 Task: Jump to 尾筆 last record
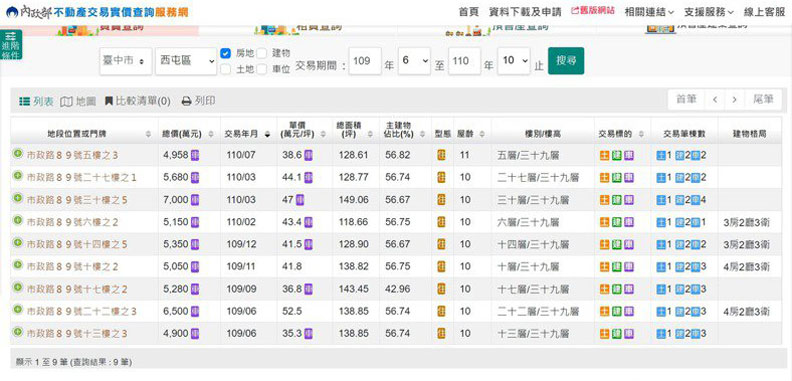coord(763,100)
